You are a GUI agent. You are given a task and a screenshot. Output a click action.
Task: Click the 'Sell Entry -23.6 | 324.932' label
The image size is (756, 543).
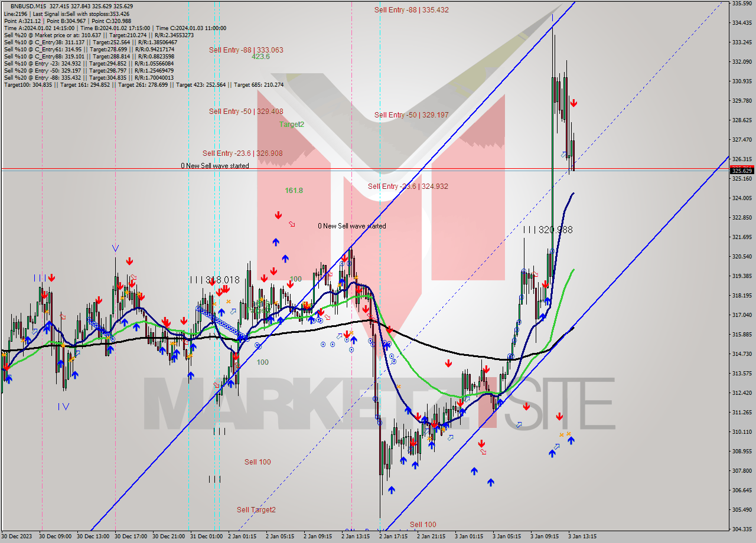(408, 187)
